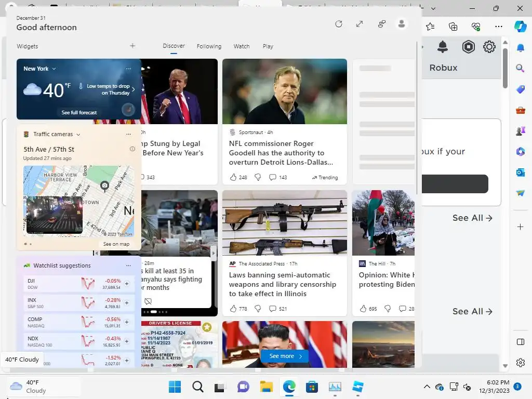Open 5th Ave traffic camera thumbnail
The height and width of the screenshot is (399, 532).
click(x=55, y=215)
